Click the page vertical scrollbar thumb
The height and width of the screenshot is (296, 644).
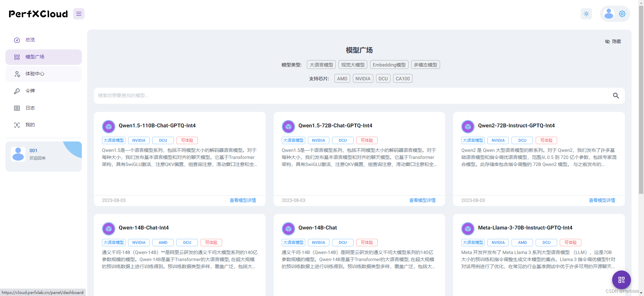coord(641,100)
